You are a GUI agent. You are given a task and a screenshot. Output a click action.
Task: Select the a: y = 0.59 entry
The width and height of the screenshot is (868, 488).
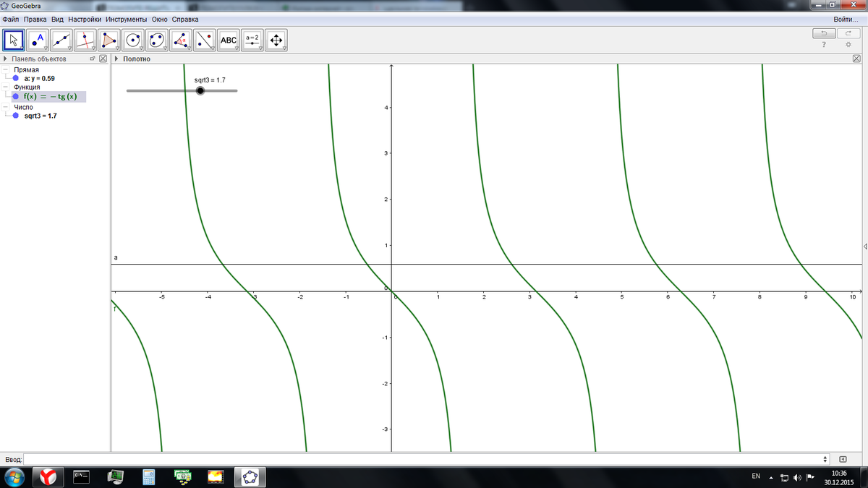[x=39, y=78]
